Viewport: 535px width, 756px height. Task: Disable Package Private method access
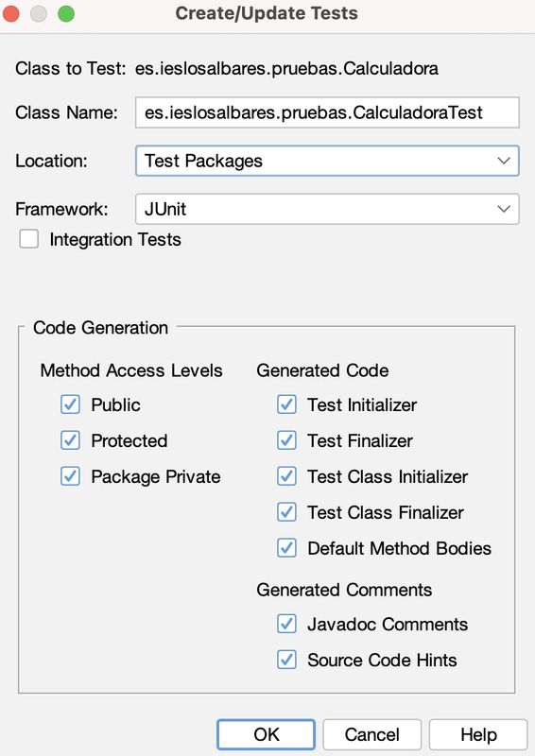71,476
